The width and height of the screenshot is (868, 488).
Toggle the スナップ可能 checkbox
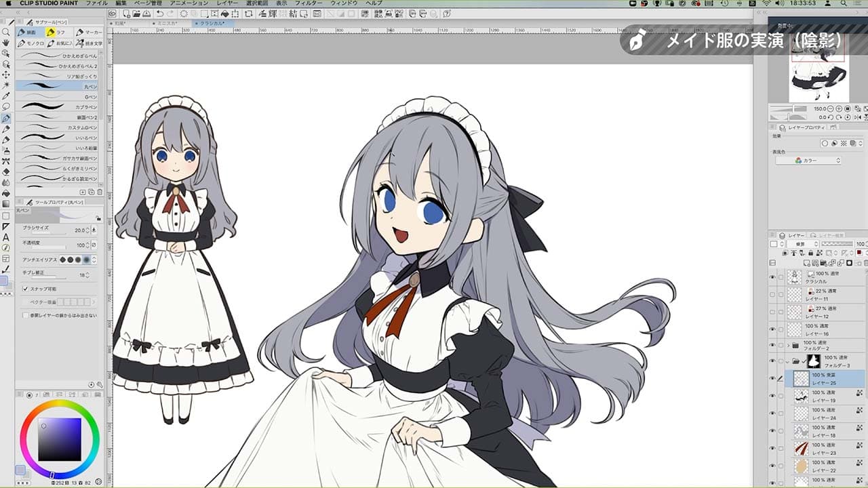click(25, 288)
